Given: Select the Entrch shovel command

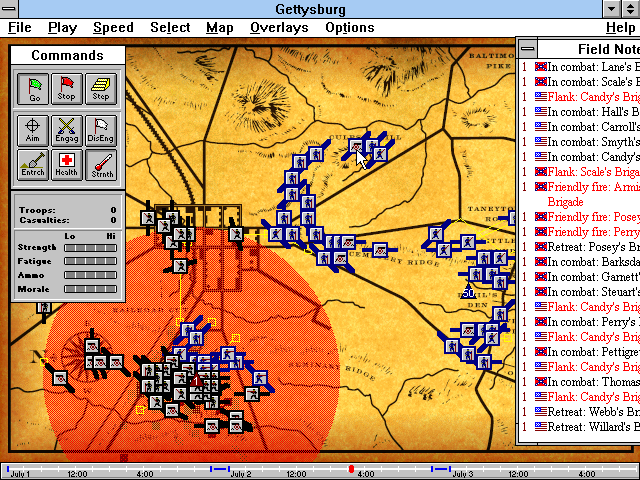Looking at the screenshot, I should [33, 164].
